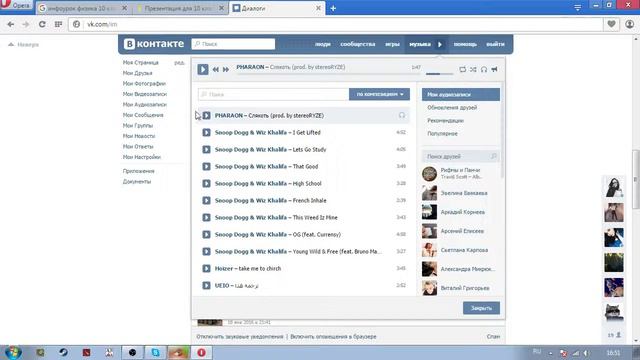
Task: Play Hoizer – take me to chirch track
Action: [x=207, y=269]
